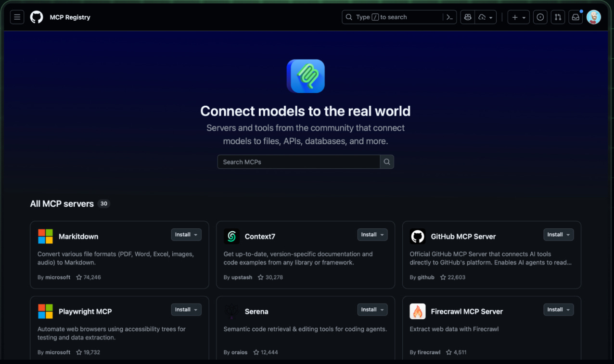Click the Markitdown description text
The image size is (614, 364).
[x=115, y=258]
